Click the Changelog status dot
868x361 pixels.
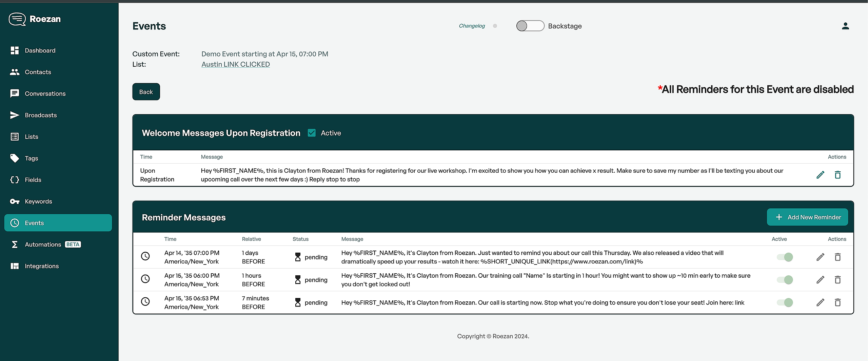[495, 26]
